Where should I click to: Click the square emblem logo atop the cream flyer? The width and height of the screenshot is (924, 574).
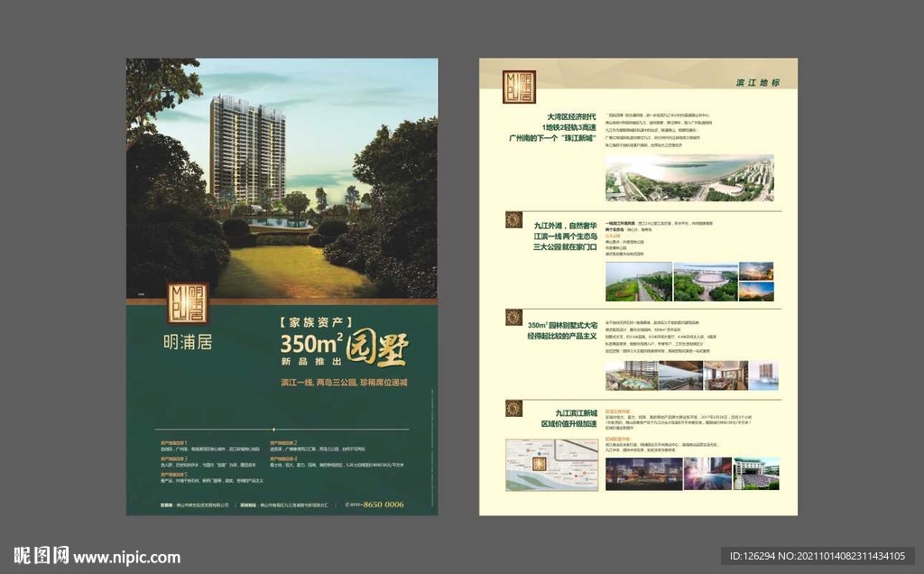point(519,87)
